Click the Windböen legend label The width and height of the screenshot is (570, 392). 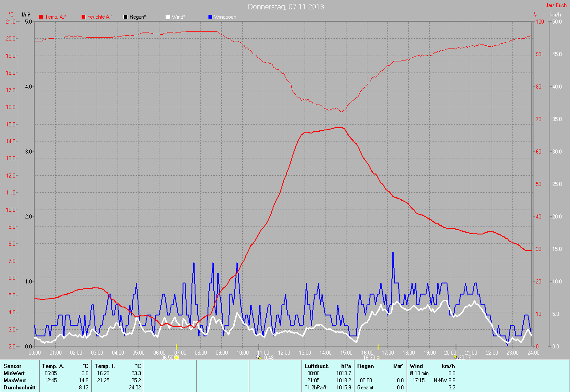(x=225, y=17)
